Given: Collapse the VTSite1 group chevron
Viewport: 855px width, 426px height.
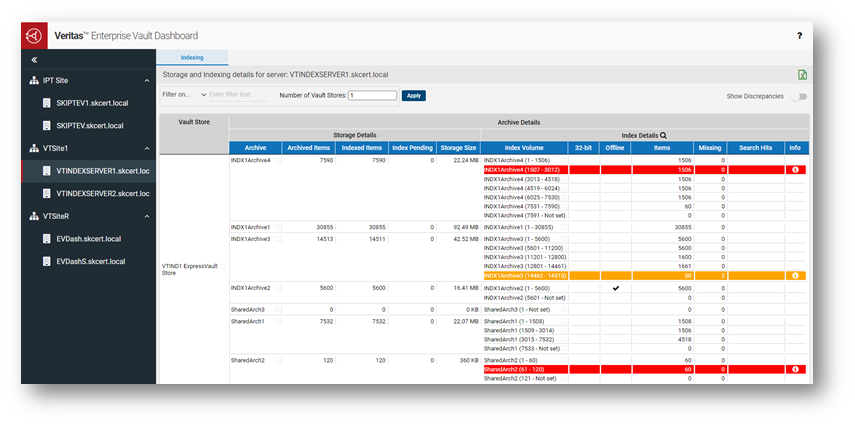Looking at the screenshot, I should pyautogui.click(x=147, y=148).
